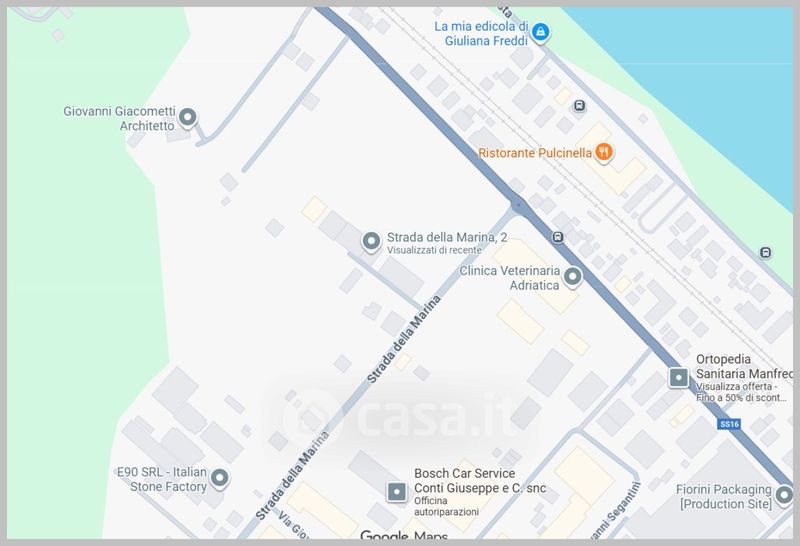Open La mia edicola shopping pin
Viewport: 800px width, 546px height.
[540, 32]
